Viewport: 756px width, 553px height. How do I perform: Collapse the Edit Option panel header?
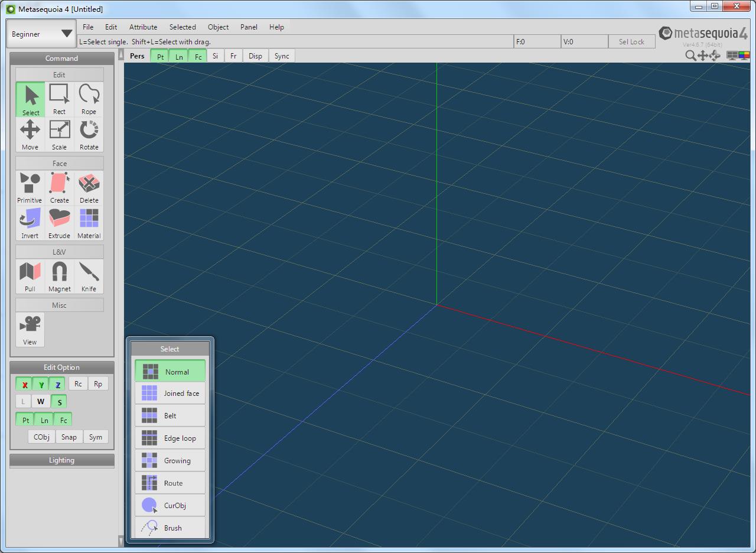[61, 367]
